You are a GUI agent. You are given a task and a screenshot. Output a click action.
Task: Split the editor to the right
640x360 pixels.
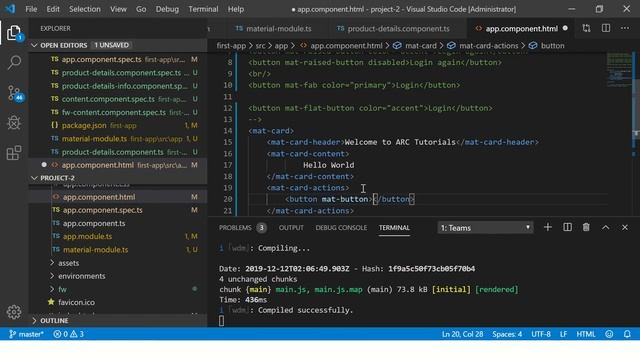pyautogui.click(x=606, y=29)
